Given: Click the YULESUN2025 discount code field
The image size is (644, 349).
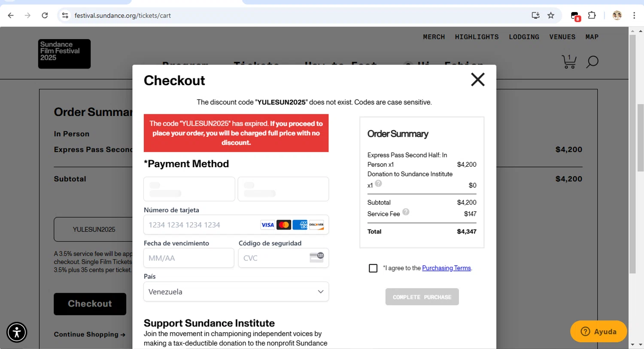Looking at the screenshot, I should [94, 230].
